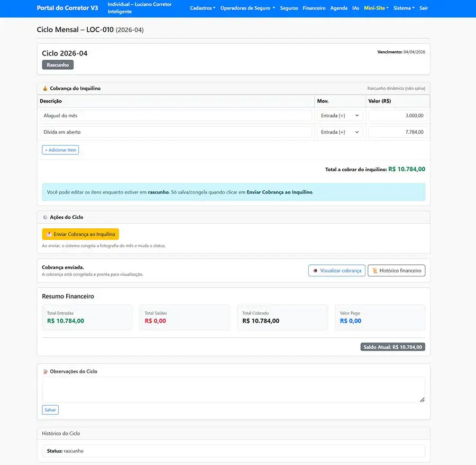476x465 pixels.
Task: Click the eye icon in Visualizar cobrança
Action: [315, 271]
